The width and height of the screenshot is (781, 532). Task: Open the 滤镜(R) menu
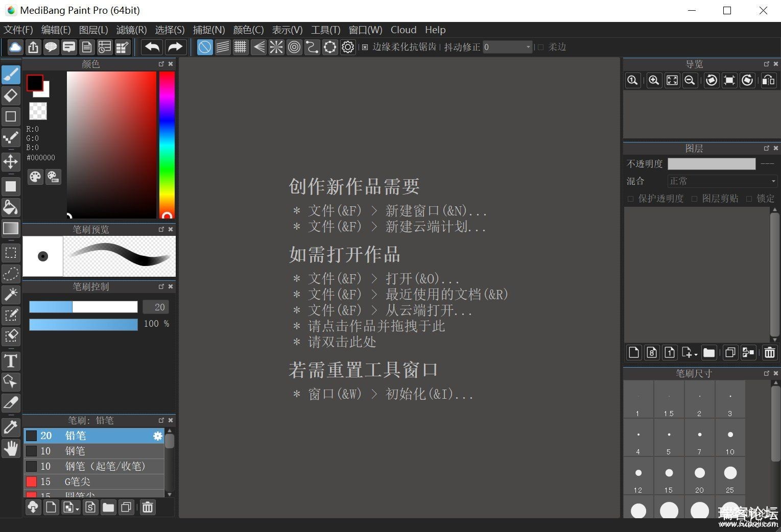click(x=131, y=30)
